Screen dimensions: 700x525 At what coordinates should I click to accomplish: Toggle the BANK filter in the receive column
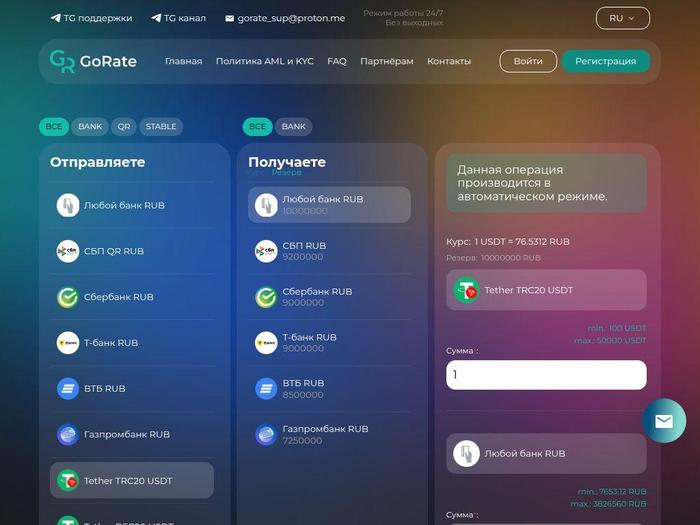pyautogui.click(x=294, y=127)
